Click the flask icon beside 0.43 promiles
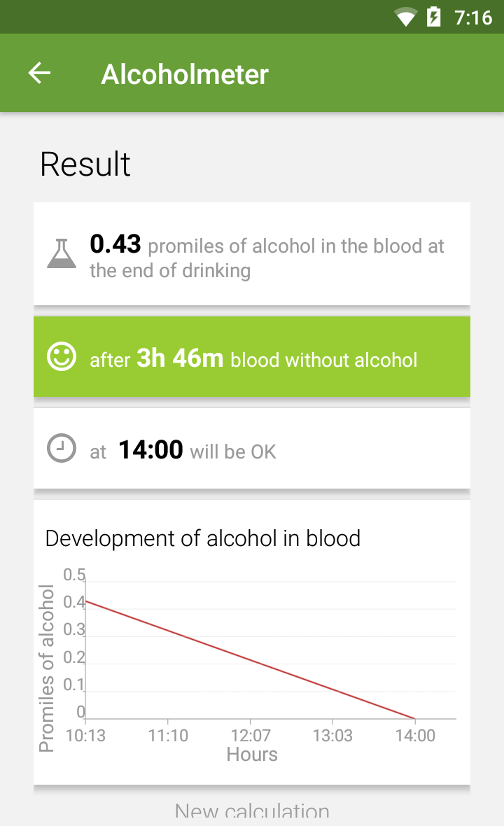This screenshot has height=826, width=504. [x=62, y=253]
